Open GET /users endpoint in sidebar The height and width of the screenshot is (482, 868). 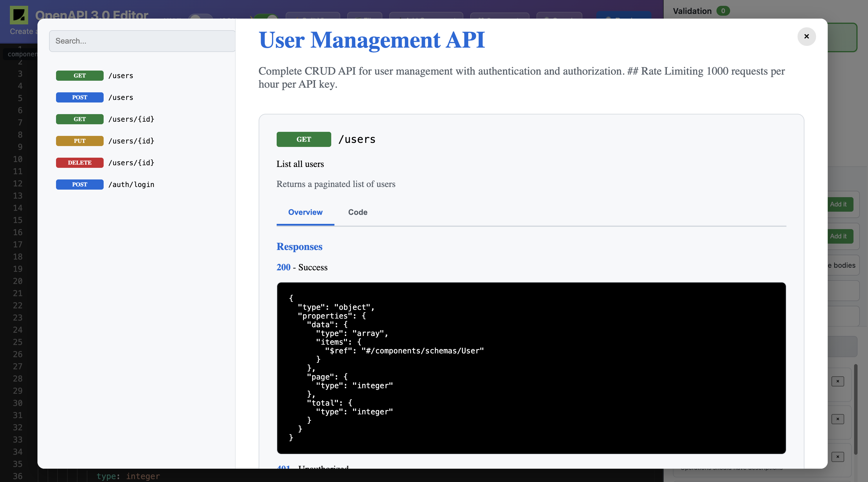tap(95, 75)
